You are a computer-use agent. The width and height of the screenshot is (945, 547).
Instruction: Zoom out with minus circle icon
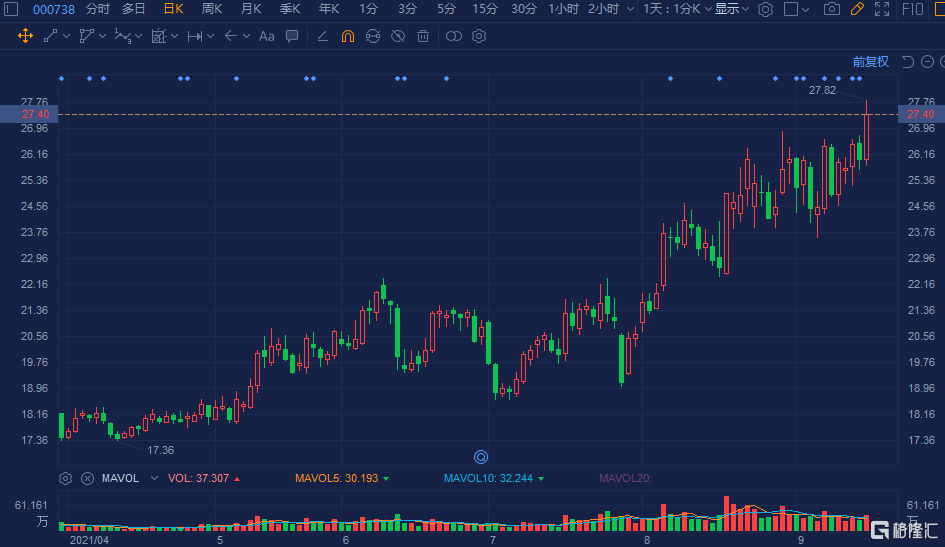tap(928, 61)
